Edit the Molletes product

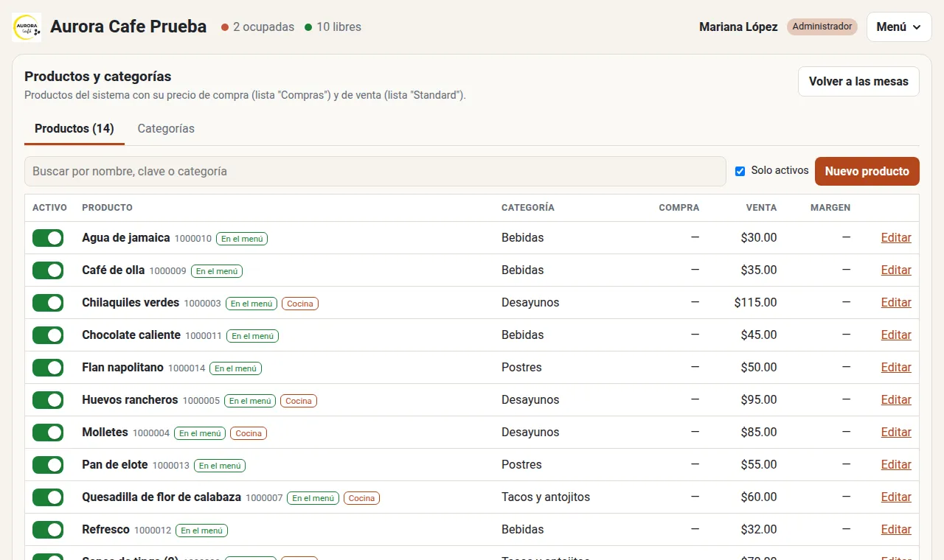point(896,433)
